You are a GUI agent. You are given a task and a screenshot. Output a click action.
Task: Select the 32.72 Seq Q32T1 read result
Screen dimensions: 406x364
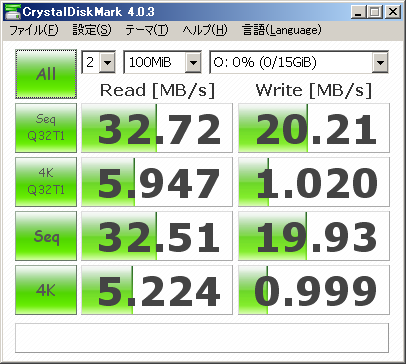pyautogui.click(x=157, y=128)
